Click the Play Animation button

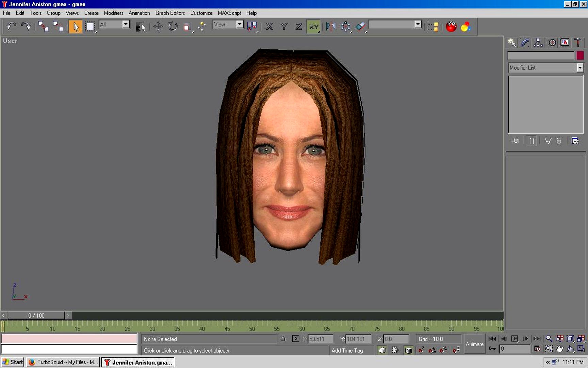[514, 338]
